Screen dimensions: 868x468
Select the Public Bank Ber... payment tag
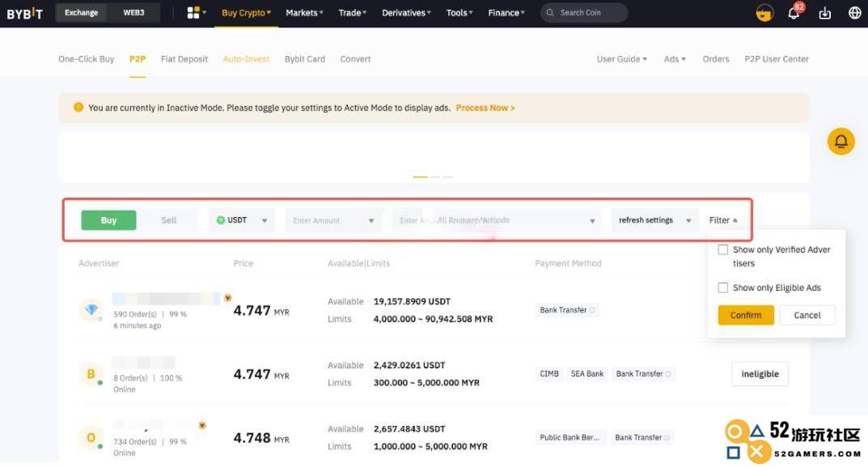[x=569, y=437]
